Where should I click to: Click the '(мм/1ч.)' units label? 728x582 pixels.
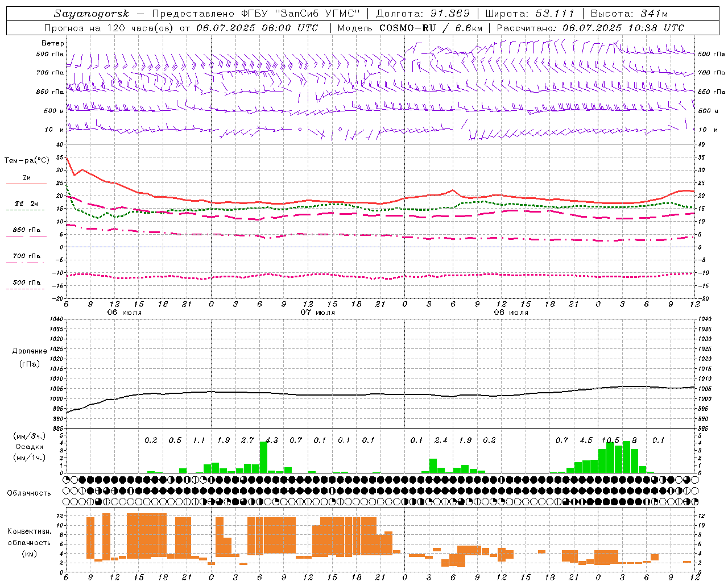(x=30, y=458)
